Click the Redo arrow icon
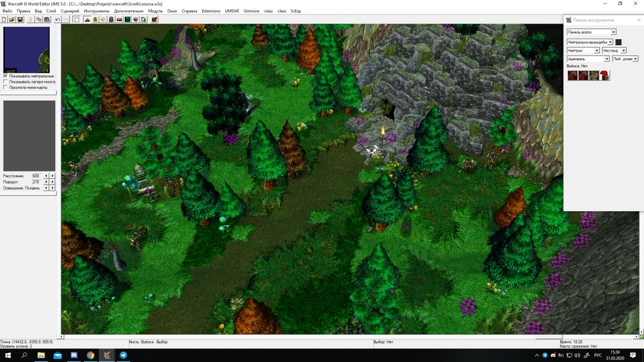The height and width of the screenshot is (362, 644). click(x=65, y=20)
